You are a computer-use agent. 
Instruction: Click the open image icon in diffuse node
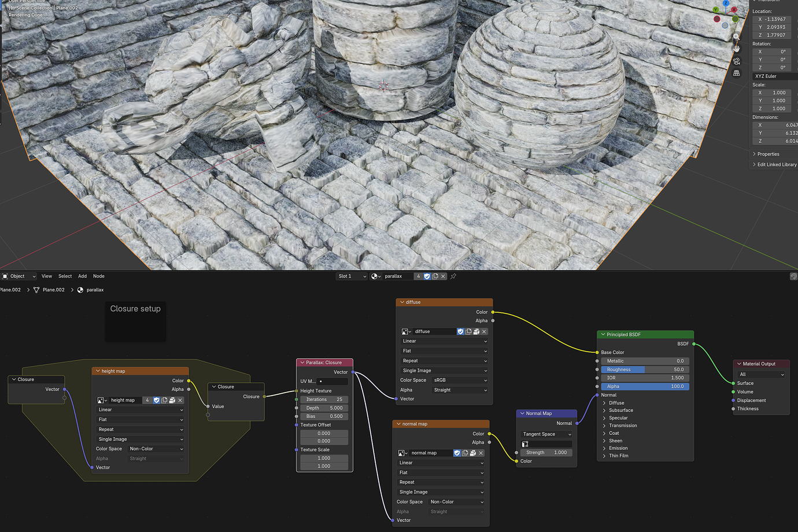(x=476, y=331)
